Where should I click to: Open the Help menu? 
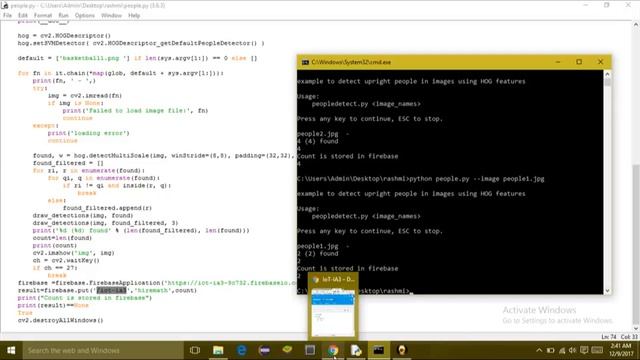click(x=134, y=16)
